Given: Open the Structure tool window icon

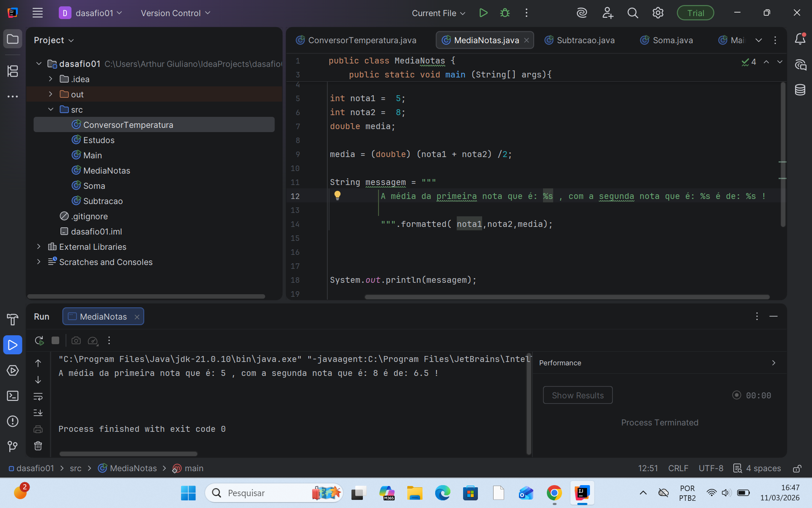Looking at the screenshot, I should click(13, 71).
